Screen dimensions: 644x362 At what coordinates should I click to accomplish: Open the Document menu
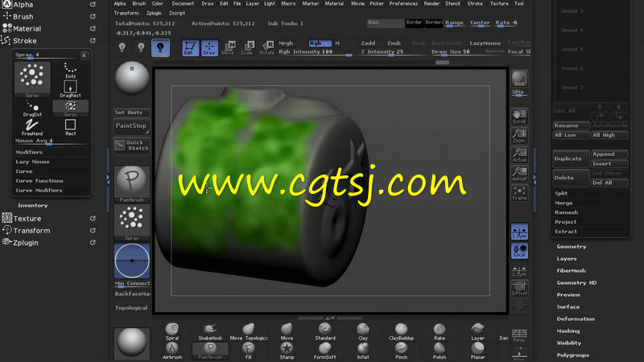183,4
